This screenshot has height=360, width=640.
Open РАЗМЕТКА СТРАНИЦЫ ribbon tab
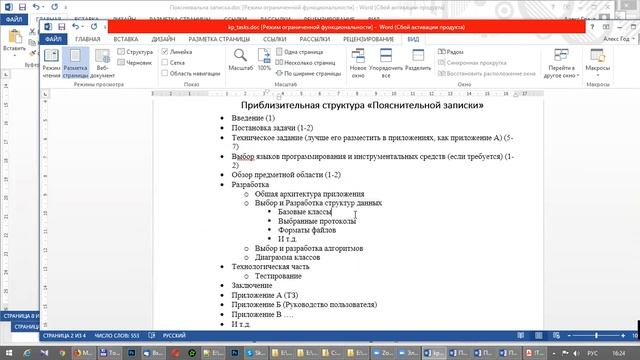(x=219, y=39)
